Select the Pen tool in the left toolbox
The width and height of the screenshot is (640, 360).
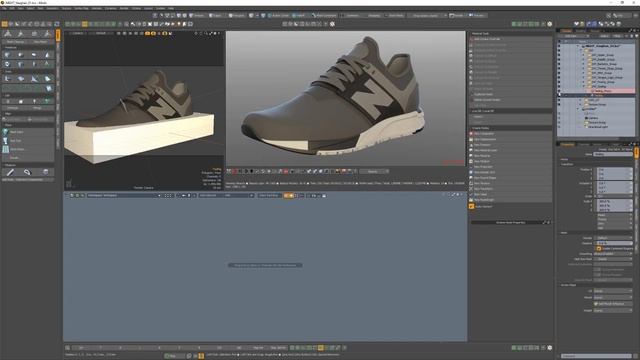[10, 172]
